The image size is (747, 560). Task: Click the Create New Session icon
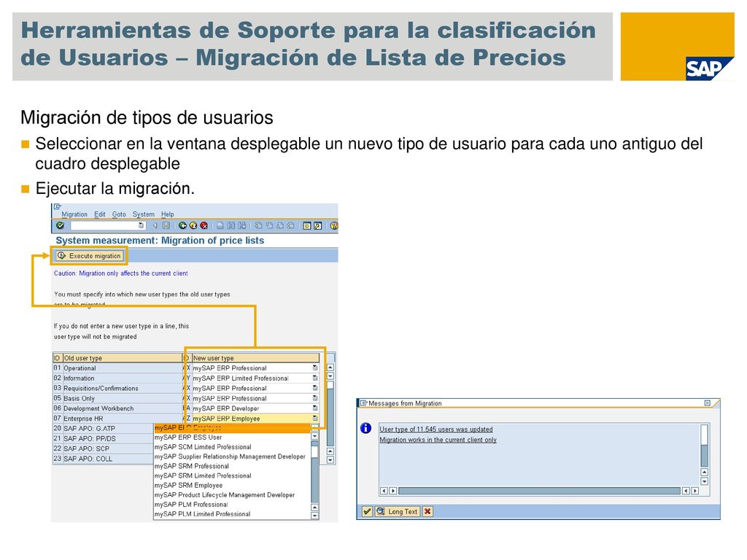pos(307,226)
